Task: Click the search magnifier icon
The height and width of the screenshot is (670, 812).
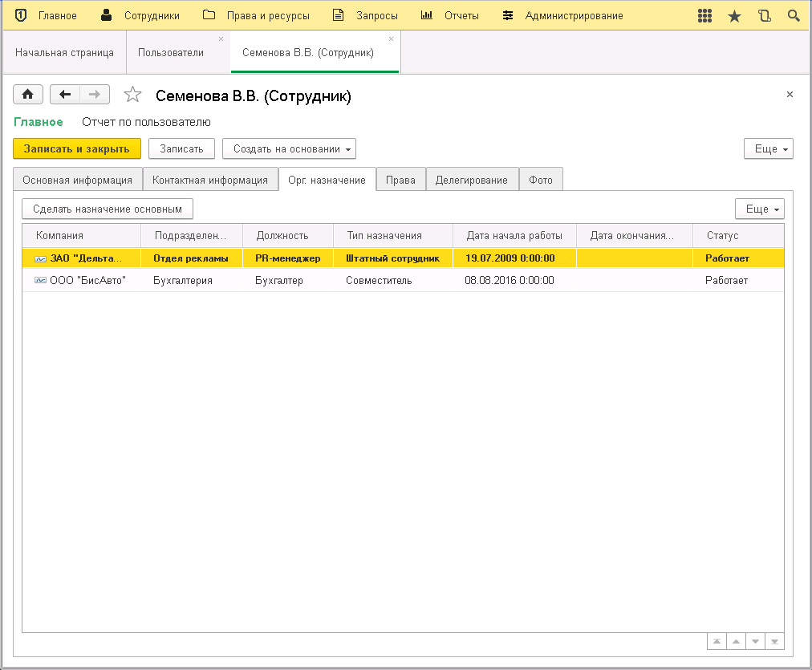Action: [x=794, y=16]
